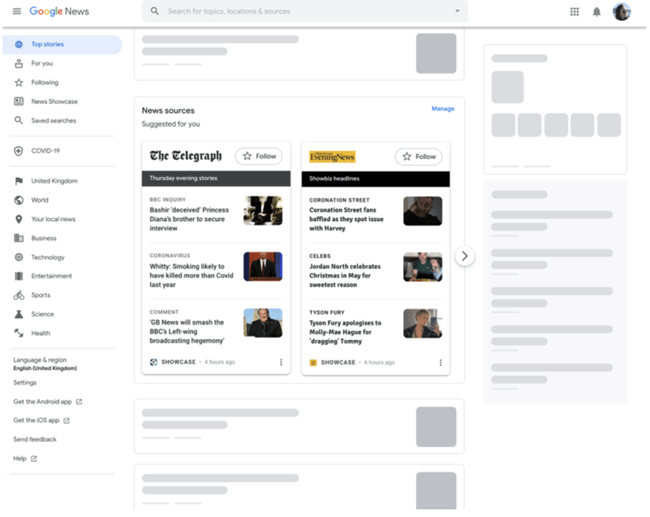Open Settings link
Image resolution: width=650 pixels, height=517 pixels.
(x=25, y=383)
